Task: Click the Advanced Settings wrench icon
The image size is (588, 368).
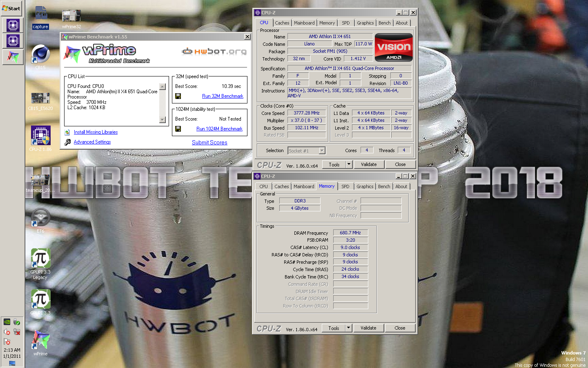Action: [67, 142]
